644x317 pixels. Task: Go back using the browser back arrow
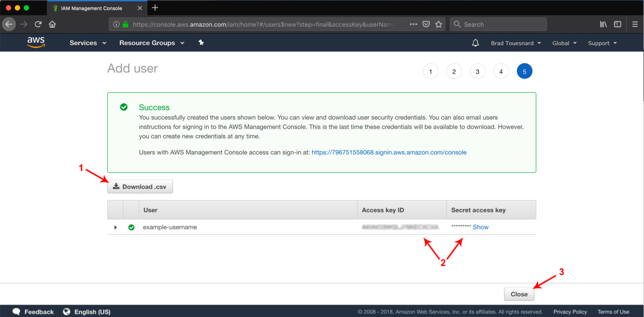[x=9, y=24]
